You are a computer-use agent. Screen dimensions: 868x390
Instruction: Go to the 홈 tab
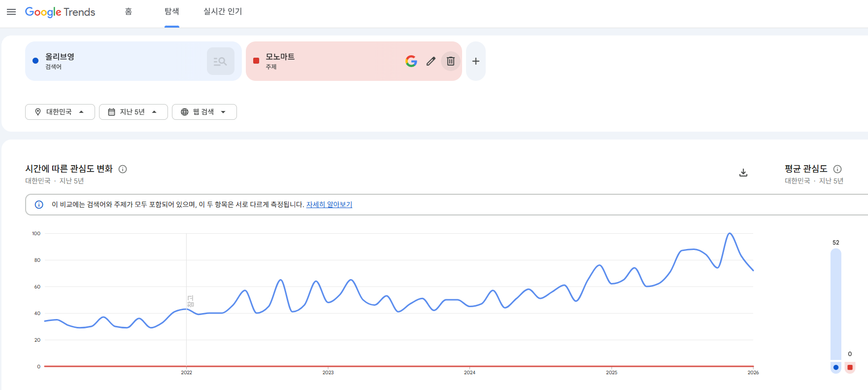tap(129, 11)
